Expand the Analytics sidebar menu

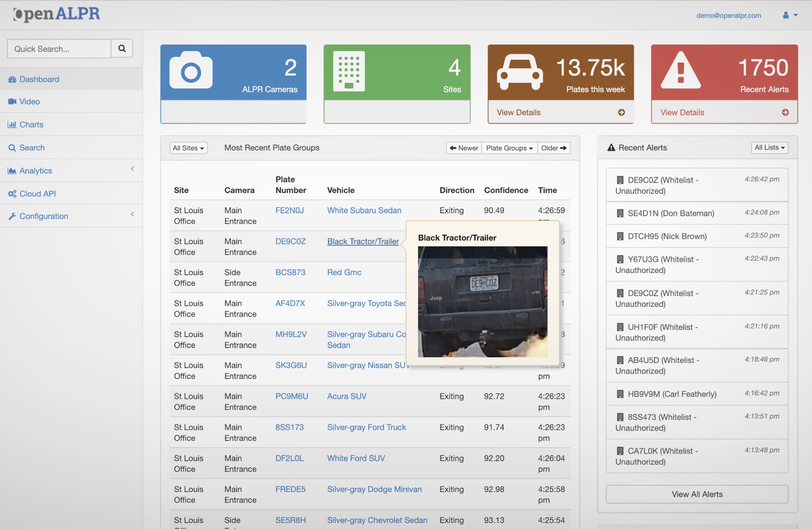(36, 171)
